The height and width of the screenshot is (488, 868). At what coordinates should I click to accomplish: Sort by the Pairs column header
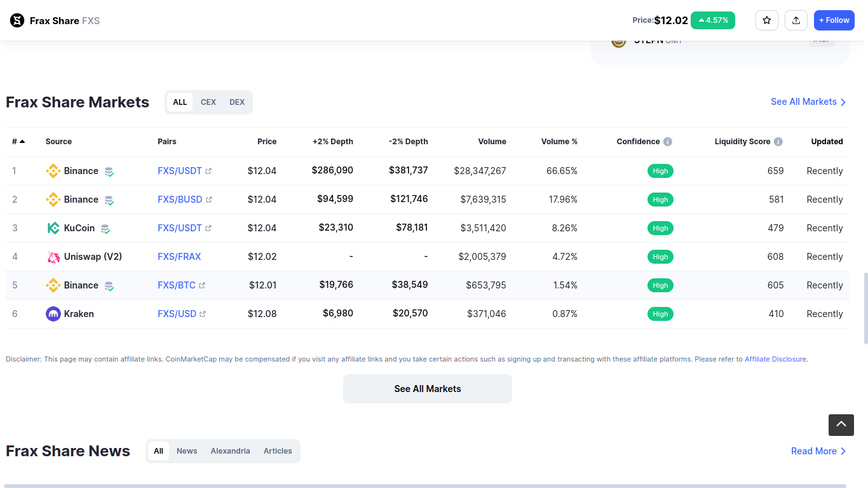click(x=167, y=142)
